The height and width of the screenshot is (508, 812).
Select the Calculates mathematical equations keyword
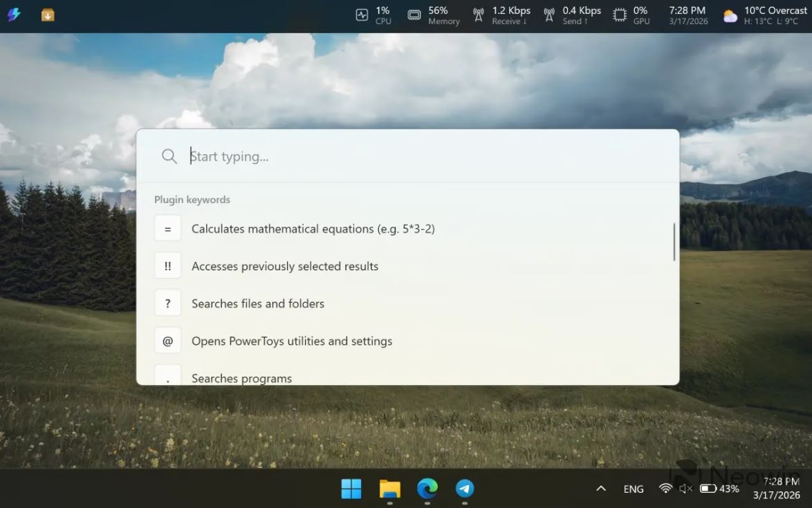coord(313,229)
